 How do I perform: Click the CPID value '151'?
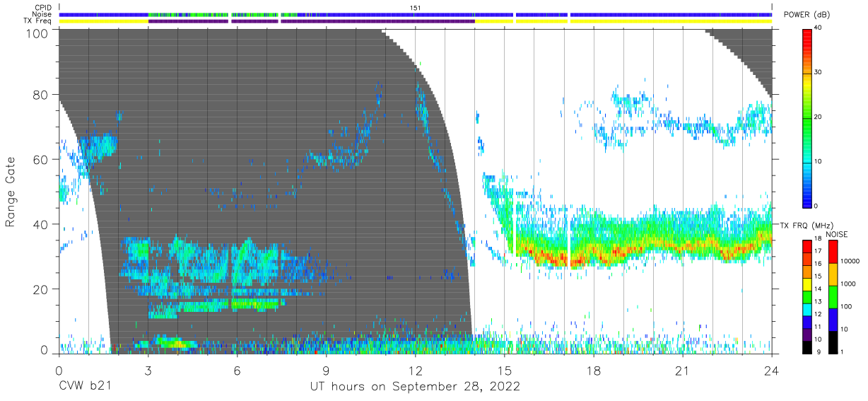[415, 7]
